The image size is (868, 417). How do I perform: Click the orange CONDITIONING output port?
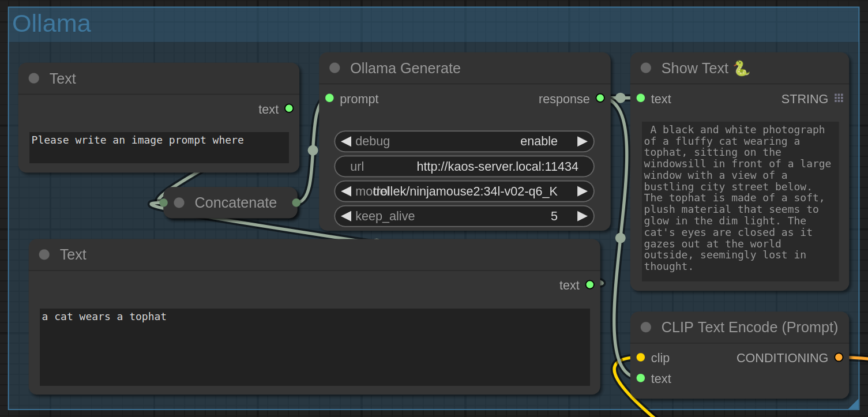pos(839,358)
